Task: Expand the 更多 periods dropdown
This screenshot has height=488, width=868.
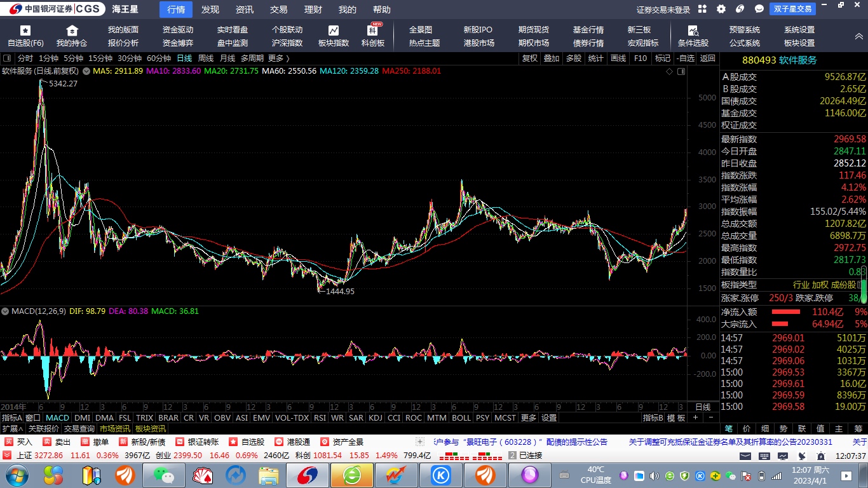Action: 278,58
